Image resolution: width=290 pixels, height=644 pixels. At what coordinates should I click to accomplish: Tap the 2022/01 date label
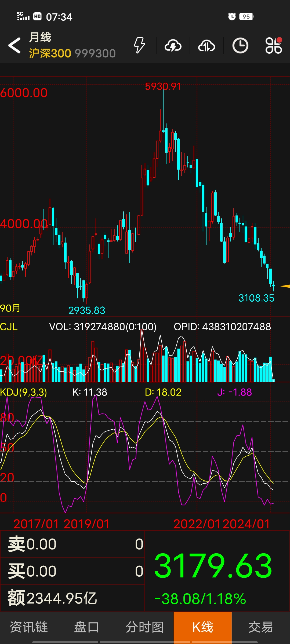197,524
